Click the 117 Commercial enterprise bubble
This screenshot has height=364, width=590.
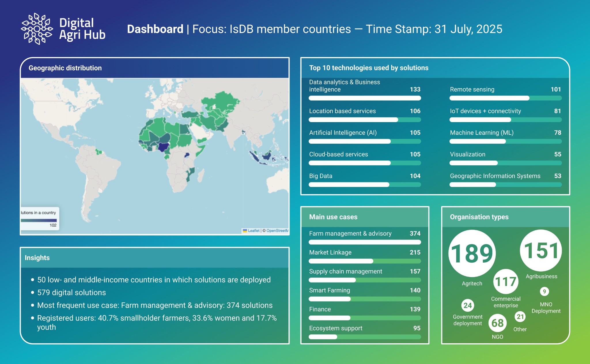pyautogui.click(x=506, y=281)
